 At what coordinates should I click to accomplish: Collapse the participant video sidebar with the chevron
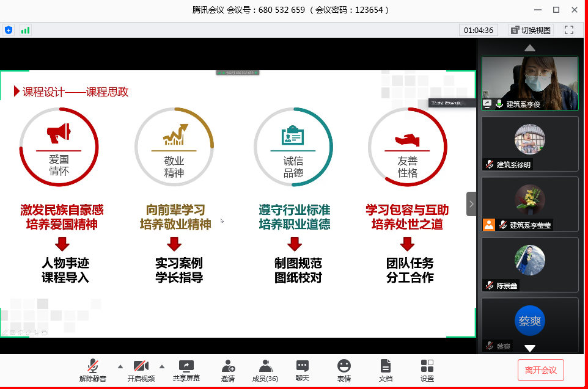(471, 204)
